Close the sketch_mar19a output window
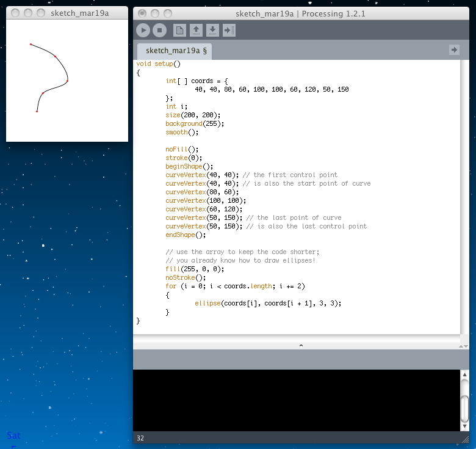This screenshot has width=476, height=449. coord(15,13)
